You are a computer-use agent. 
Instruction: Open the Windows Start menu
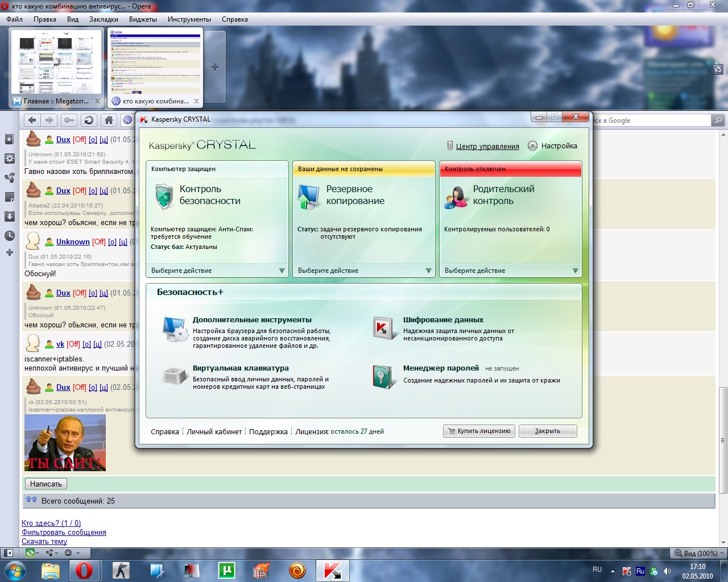click(x=15, y=570)
